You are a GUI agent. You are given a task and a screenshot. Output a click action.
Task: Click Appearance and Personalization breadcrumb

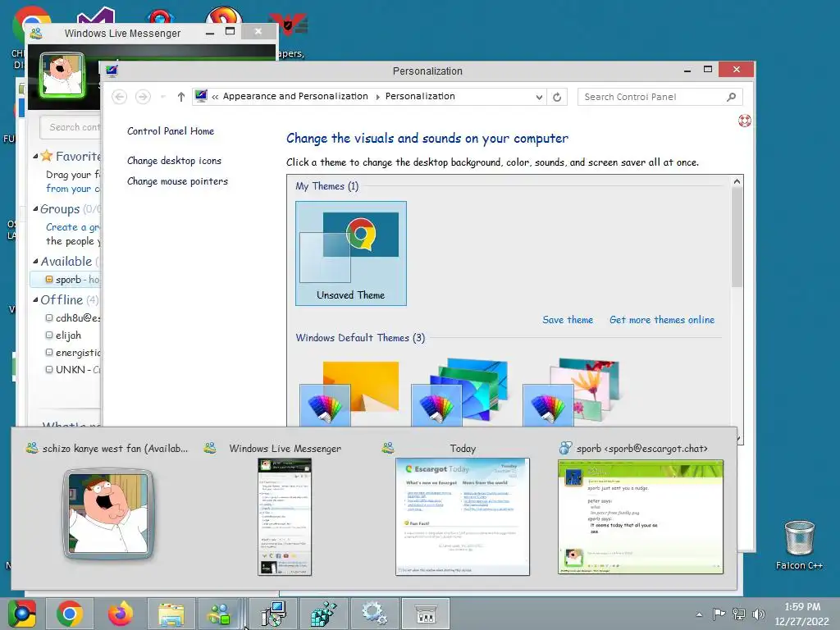tap(295, 97)
